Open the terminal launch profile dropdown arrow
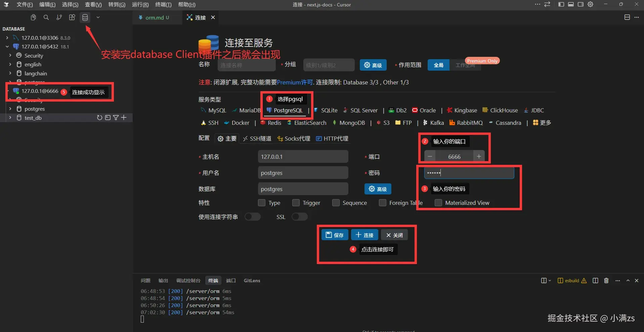The image size is (644, 332). pos(550,281)
